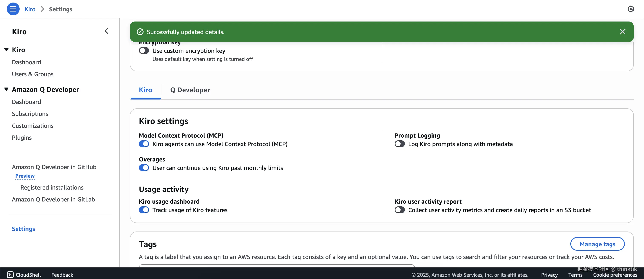644x279 pixels.
Task: Switch to the Q Developer tab
Action: point(190,90)
